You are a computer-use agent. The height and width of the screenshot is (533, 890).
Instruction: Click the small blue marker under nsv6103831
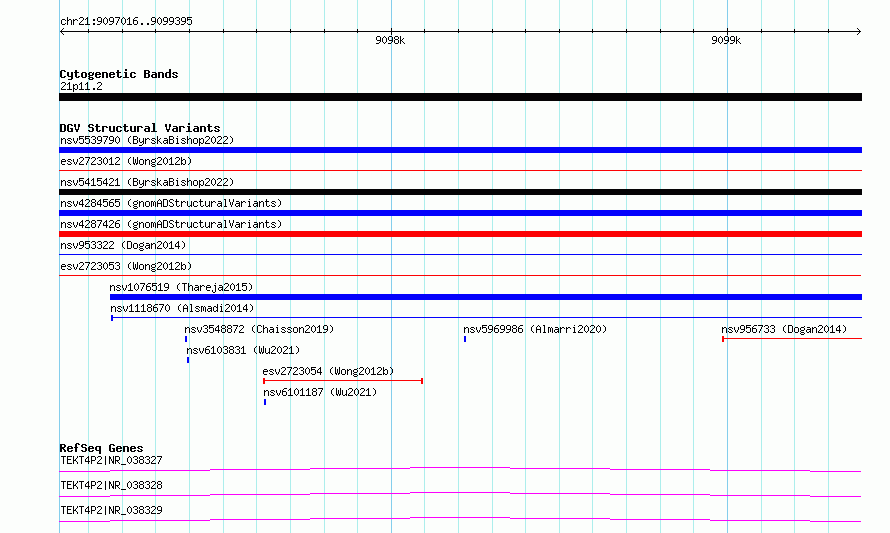click(x=188, y=360)
